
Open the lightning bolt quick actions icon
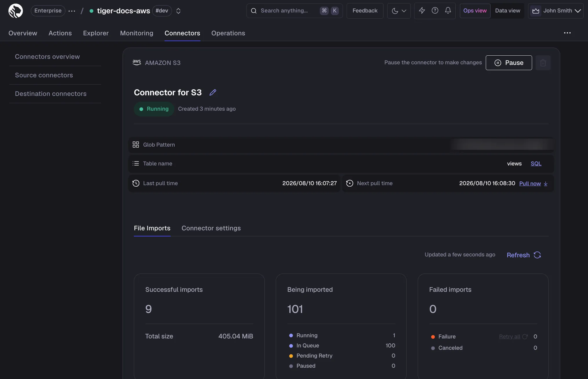pos(422,11)
